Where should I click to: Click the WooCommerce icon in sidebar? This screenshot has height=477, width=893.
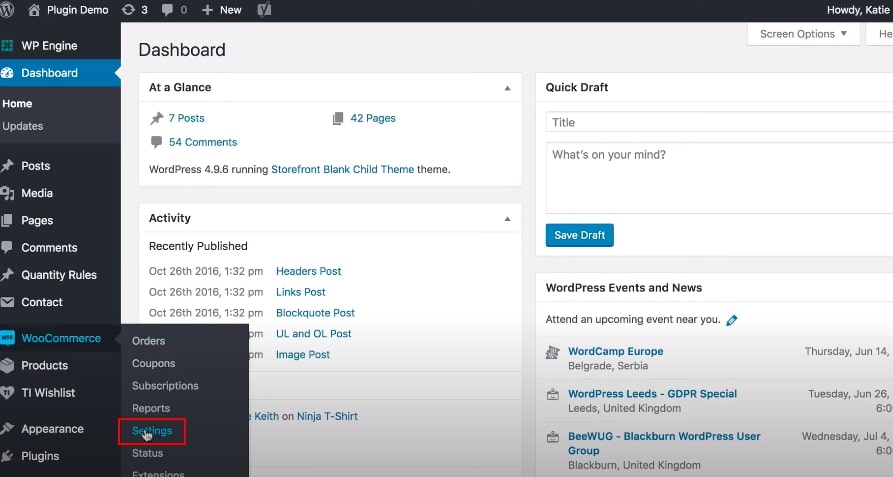pyautogui.click(x=8, y=338)
